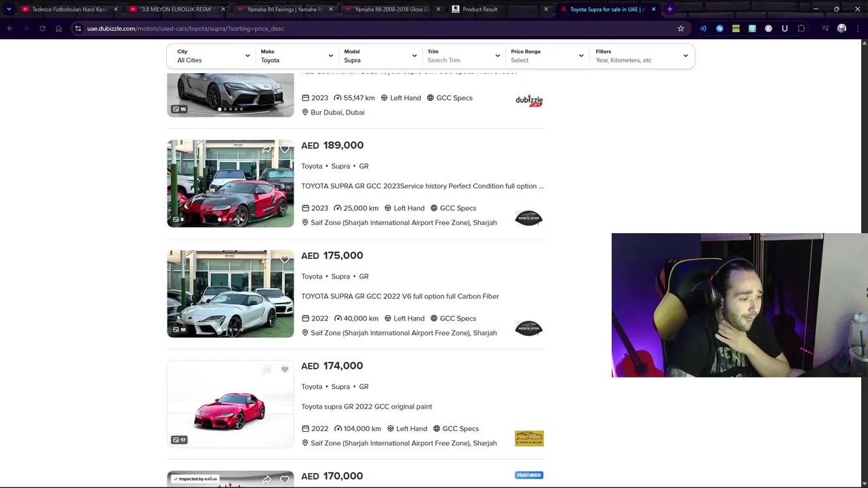Share the AED 175,000 Supra listing
Image resolution: width=868 pixels, height=488 pixels.
pyautogui.click(x=267, y=260)
